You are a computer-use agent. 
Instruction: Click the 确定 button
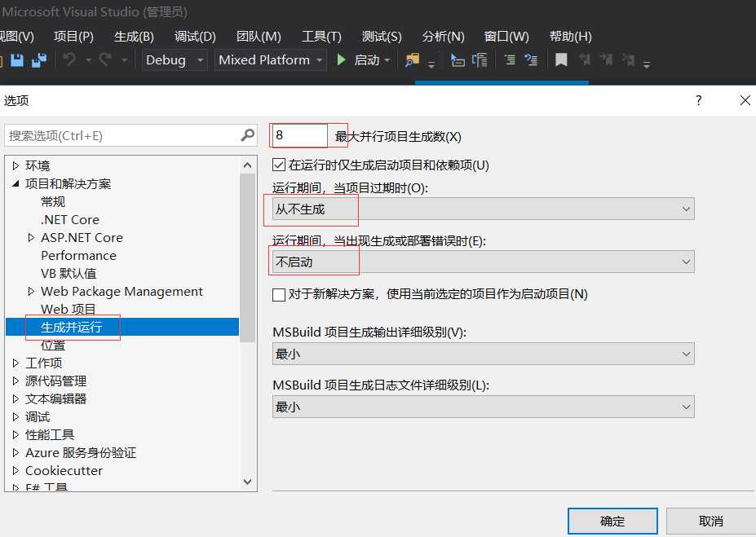click(612, 521)
